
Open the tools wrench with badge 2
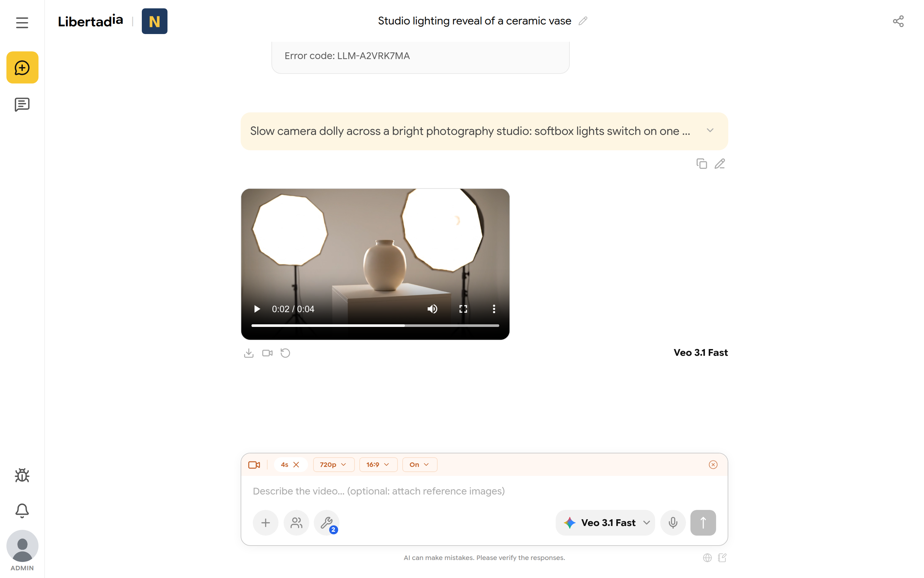click(327, 522)
